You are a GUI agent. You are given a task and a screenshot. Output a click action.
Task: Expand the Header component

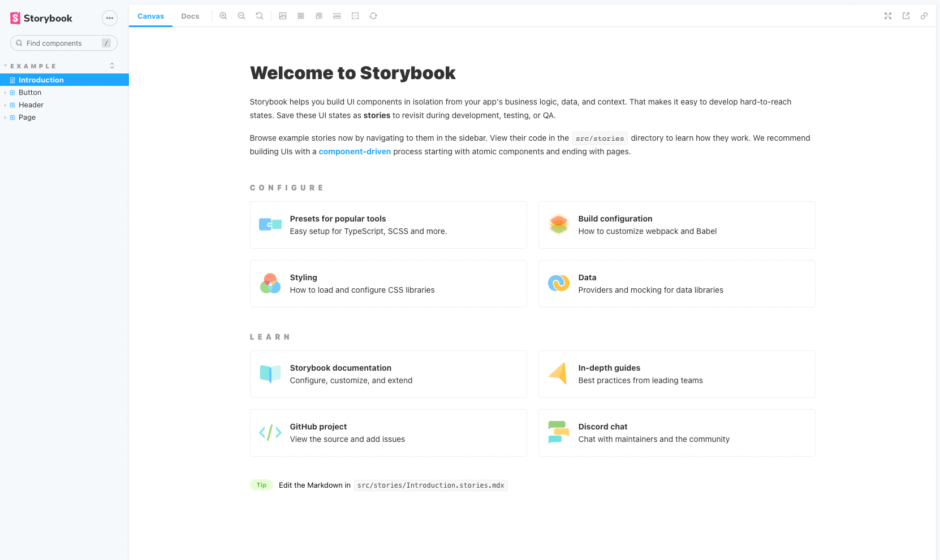[x=64, y=105]
